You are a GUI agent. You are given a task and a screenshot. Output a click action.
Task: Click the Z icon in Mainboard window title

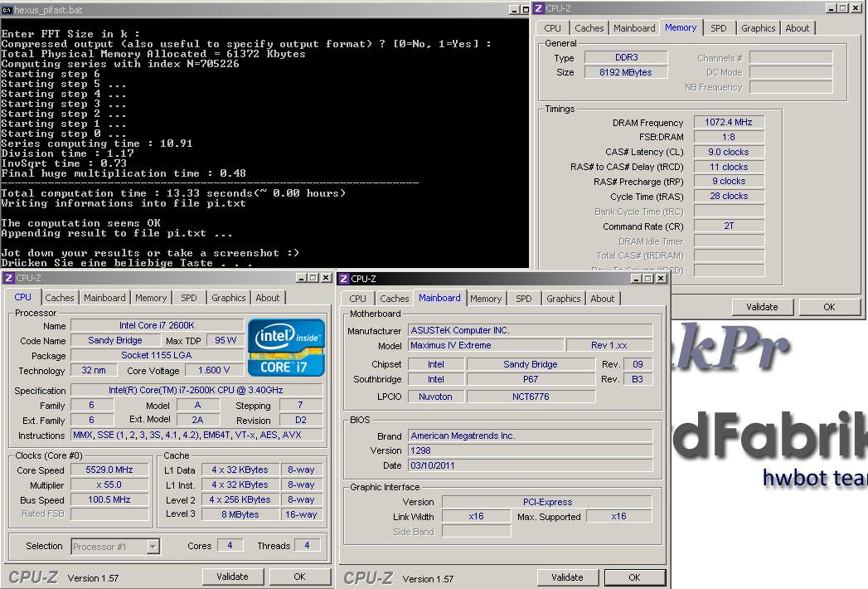click(344, 278)
